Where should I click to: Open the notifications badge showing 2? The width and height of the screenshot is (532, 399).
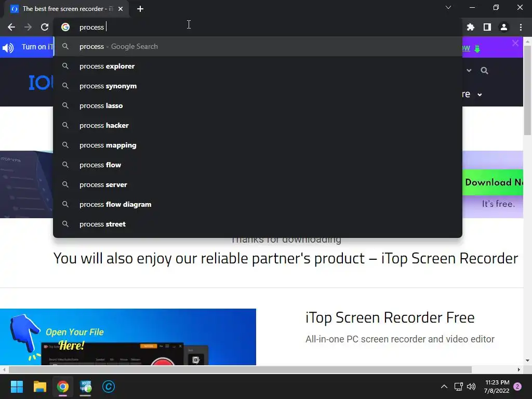point(517,387)
